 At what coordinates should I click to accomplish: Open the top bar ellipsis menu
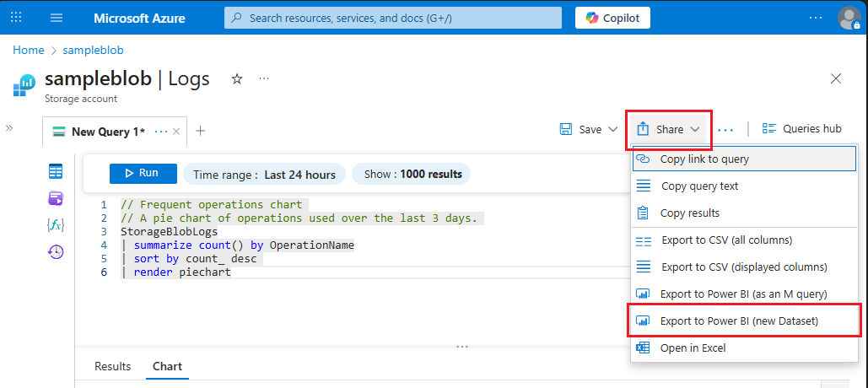pyautogui.click(x=816, y=18)
